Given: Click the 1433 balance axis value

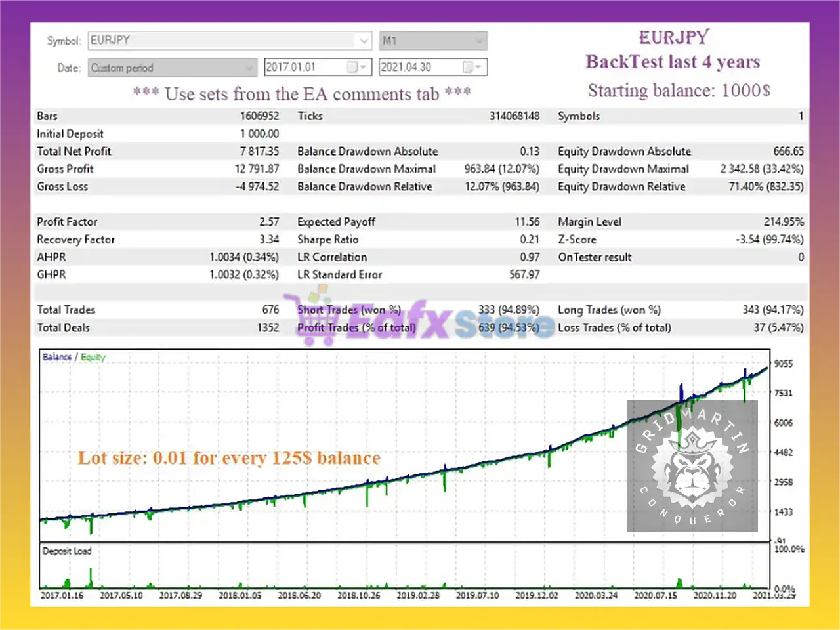Looking at the screenshot, I should 784,512.
